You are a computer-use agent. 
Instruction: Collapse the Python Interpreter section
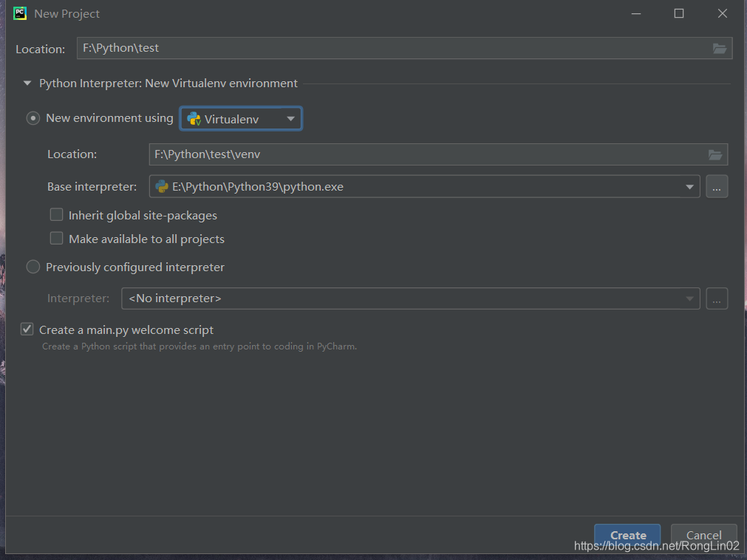27,83
